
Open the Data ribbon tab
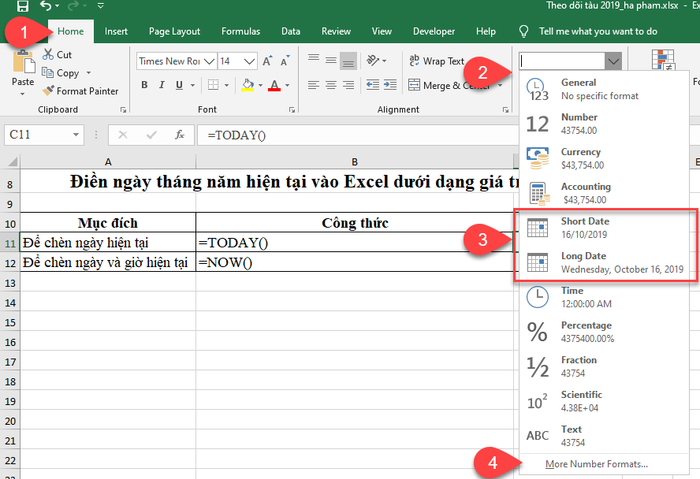[291, 31]
